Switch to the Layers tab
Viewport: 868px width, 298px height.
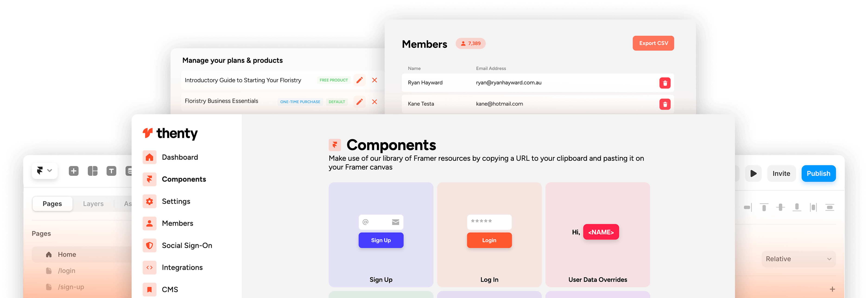(93, 204)
